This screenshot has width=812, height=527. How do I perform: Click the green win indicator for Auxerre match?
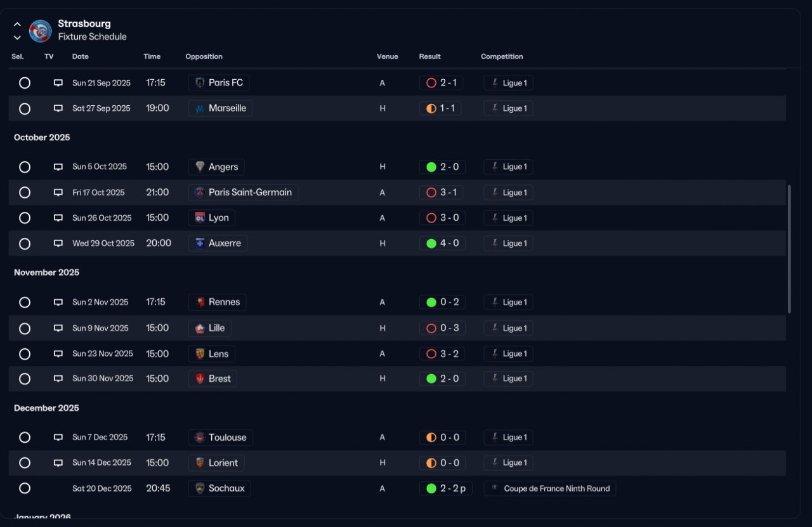point(431,243)
